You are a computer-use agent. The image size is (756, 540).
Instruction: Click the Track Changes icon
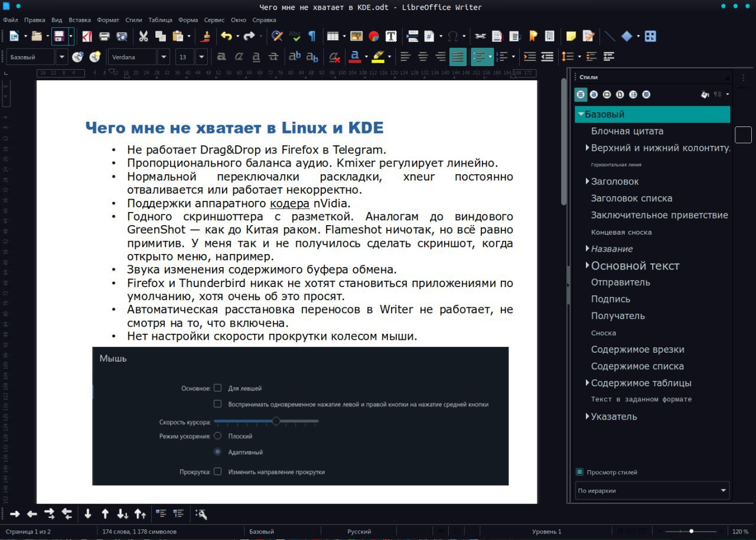pyautogui.click(x=588, y=37)
